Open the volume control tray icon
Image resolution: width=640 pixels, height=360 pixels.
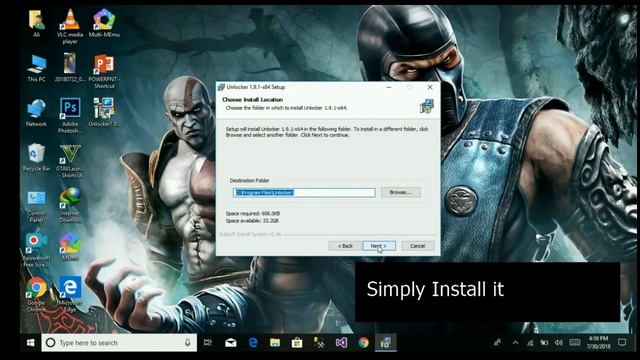(x=559, y=342)
